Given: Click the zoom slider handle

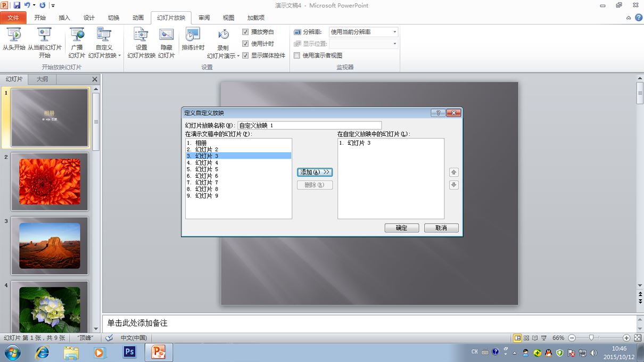Looking at the screenshot, I should (x=591, y=338).
